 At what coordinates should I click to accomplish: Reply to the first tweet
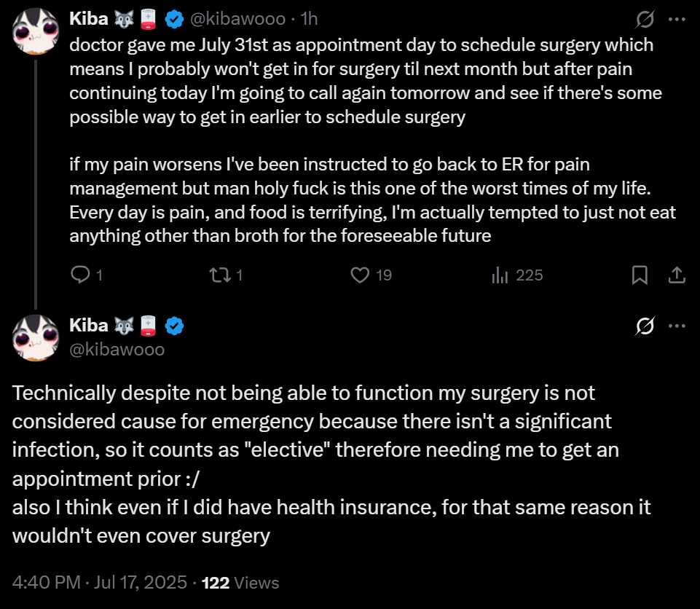[80, 275]
